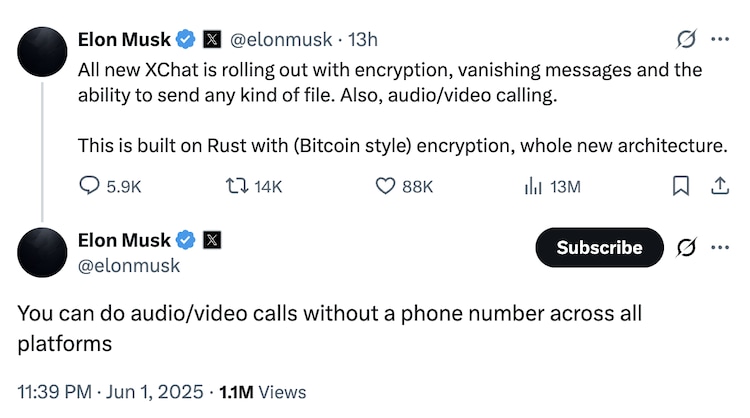Click the 13h timestamp link
This screenshot has height=418, width=750.
click(x=362, y=40)
